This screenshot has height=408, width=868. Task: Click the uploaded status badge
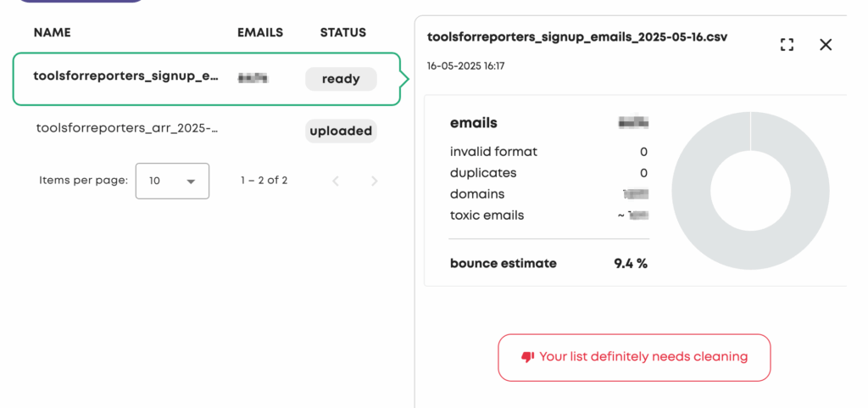[x=341, y=131]
